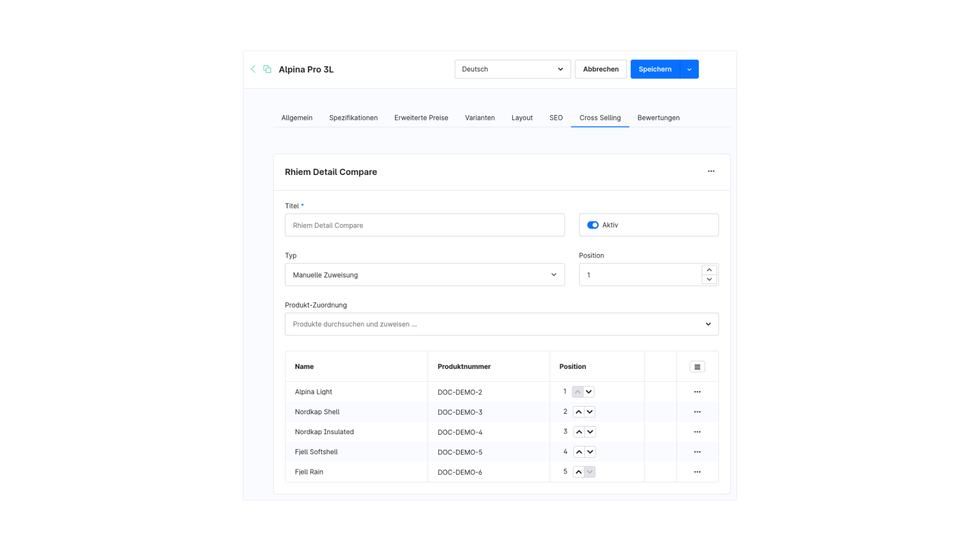Click the Abbrechen button
The width and height of the screenshot is (980, 551).
click(x=601, y=69)
